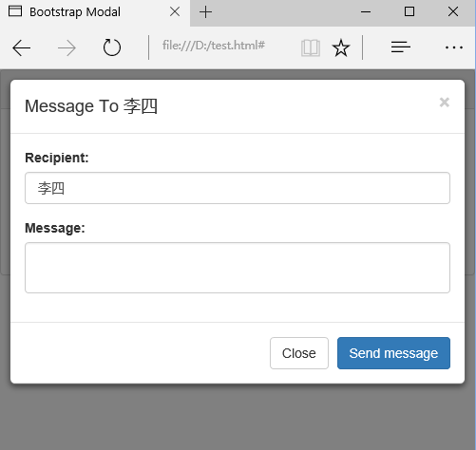Focus the Recipient input field

tap(238, 188)
